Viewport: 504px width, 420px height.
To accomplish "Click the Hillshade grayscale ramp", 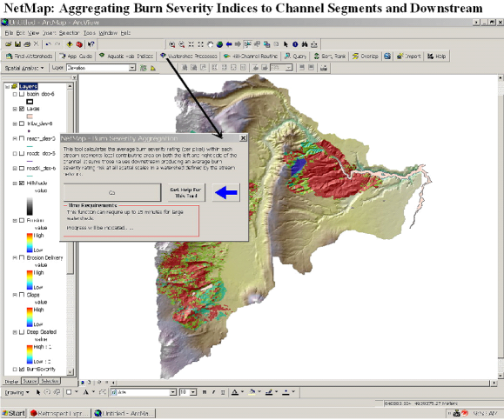I will (30, 206).
